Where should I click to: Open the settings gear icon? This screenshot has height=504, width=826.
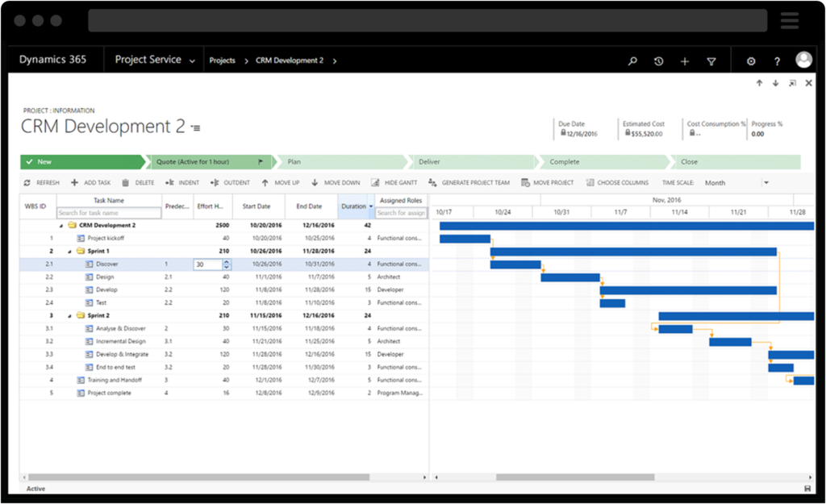(x=751, y=61)
